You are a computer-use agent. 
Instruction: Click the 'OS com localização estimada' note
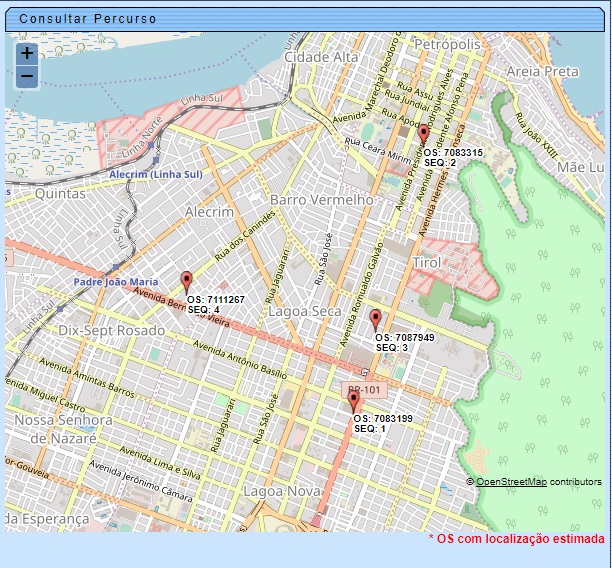tap(517, 539)
